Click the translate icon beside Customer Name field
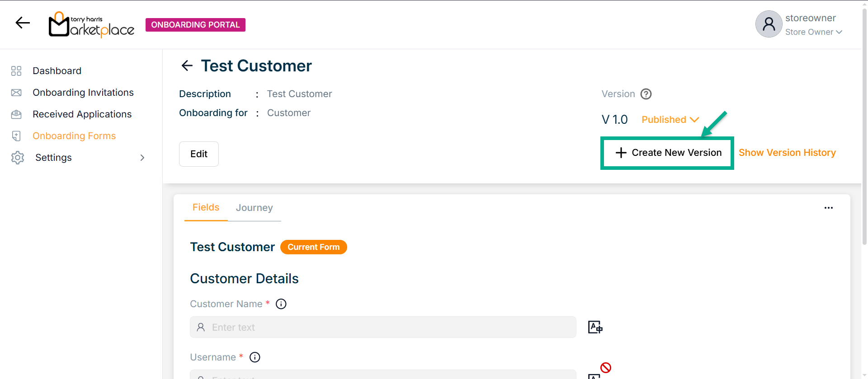Image resolution: width=868 pixels, height=379 pixels. click(595, 327)
